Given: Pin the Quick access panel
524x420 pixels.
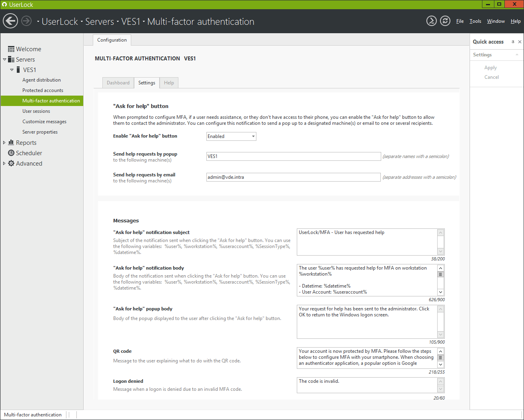Looking at the screenshot, I should [x=513, y=42].
